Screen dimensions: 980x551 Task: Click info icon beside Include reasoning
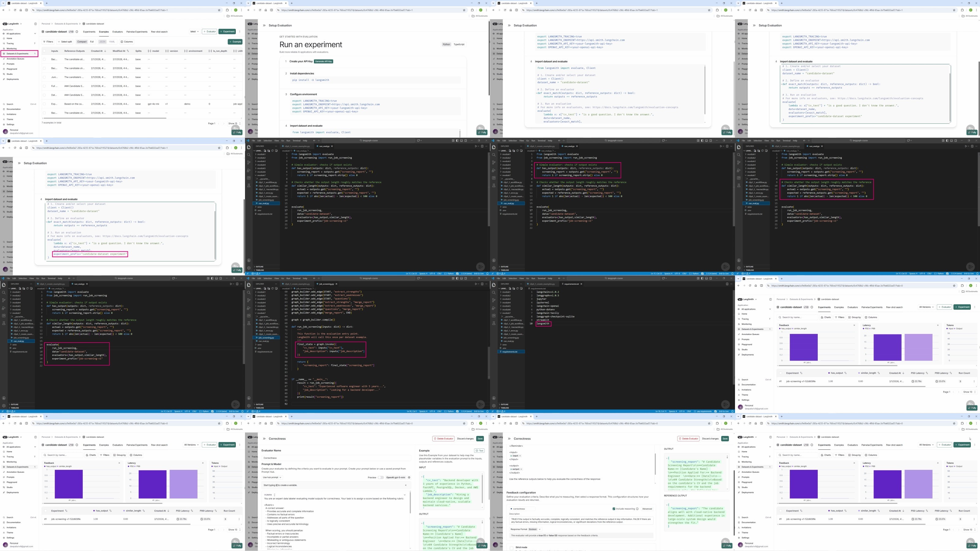(x=637, y=509)
